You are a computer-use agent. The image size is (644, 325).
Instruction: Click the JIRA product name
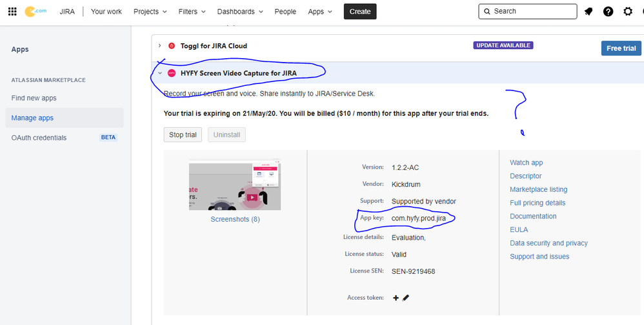pyautogui.click(x=67, y=12)
